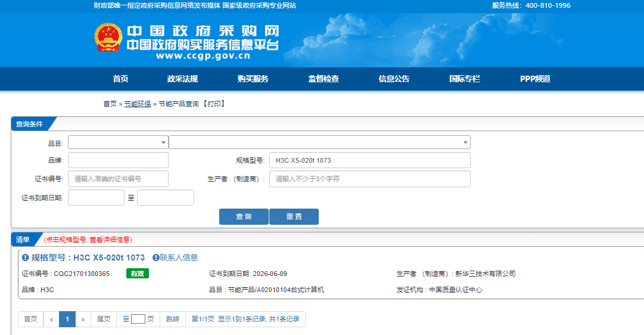The image size is (644, 335).
Task: Select 监督检查 in navigation bar
Action: [x=323, y=79]
